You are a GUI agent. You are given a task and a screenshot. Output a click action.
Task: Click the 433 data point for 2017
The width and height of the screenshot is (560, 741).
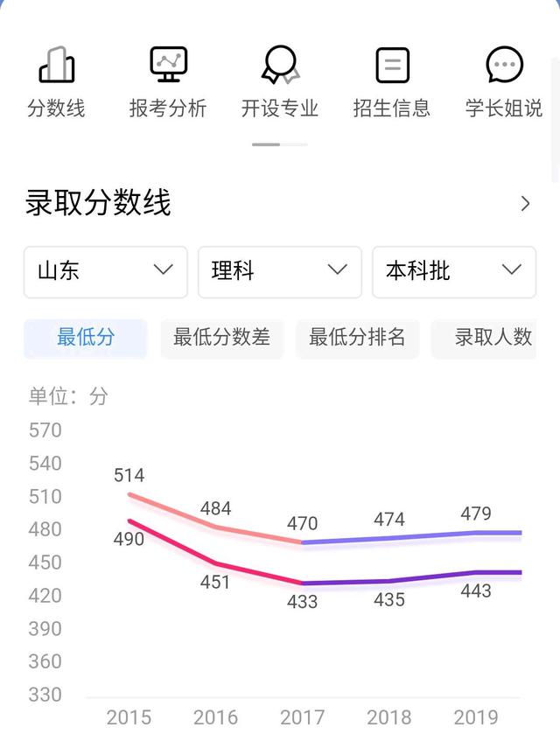(x=302, y=583)
